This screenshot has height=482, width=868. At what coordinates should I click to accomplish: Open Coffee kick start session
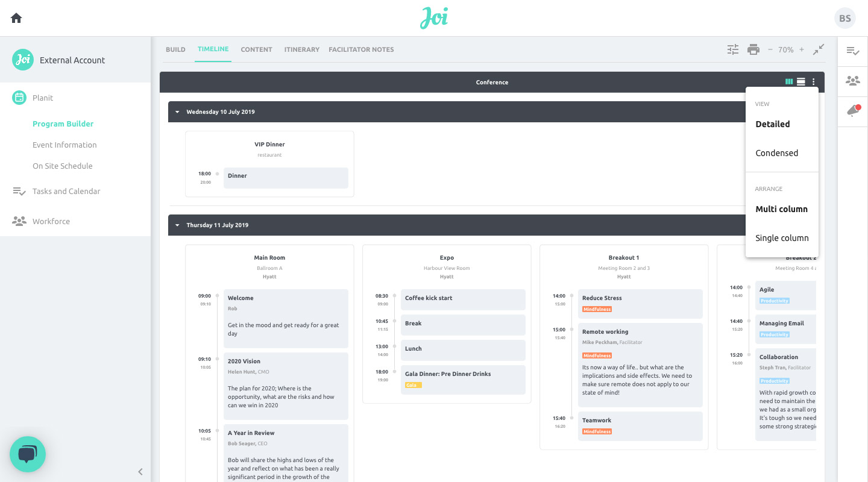coord(463,299)
